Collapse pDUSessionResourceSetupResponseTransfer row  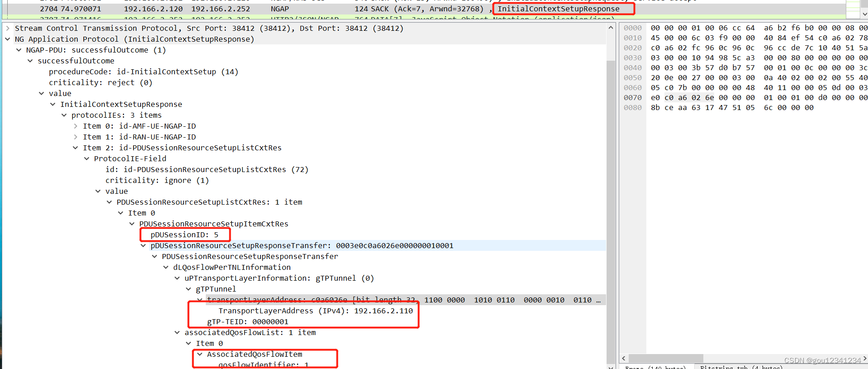[x=143, y=245]
